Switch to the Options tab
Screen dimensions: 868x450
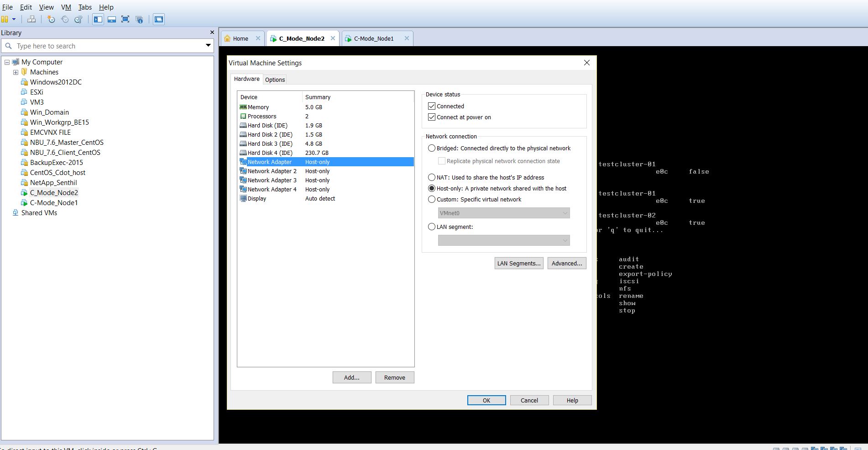[275, 79]
